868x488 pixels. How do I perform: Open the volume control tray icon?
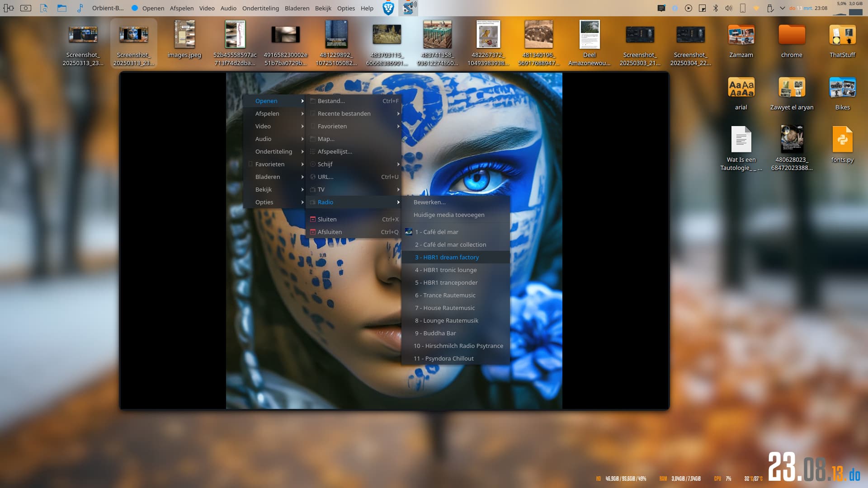click(x=729, y=8)
